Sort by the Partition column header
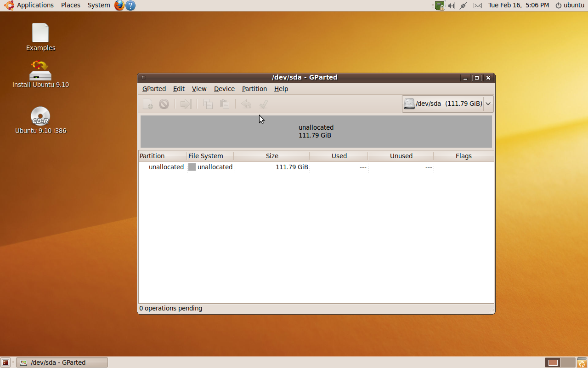 click(163, 156)
